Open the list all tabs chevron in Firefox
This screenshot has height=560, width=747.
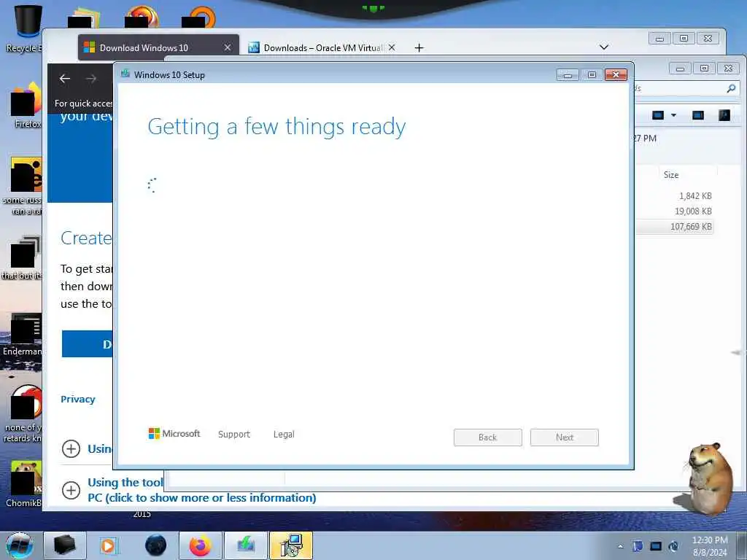603,47
